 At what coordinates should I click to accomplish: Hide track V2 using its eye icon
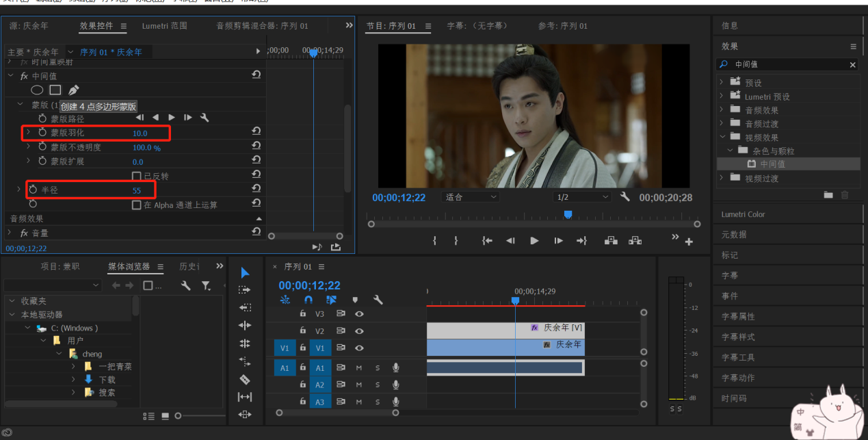pos(359,331)
